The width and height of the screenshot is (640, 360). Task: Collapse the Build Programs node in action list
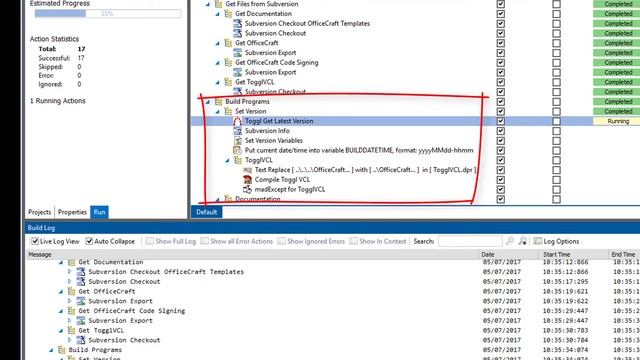[x=208, y=102]
